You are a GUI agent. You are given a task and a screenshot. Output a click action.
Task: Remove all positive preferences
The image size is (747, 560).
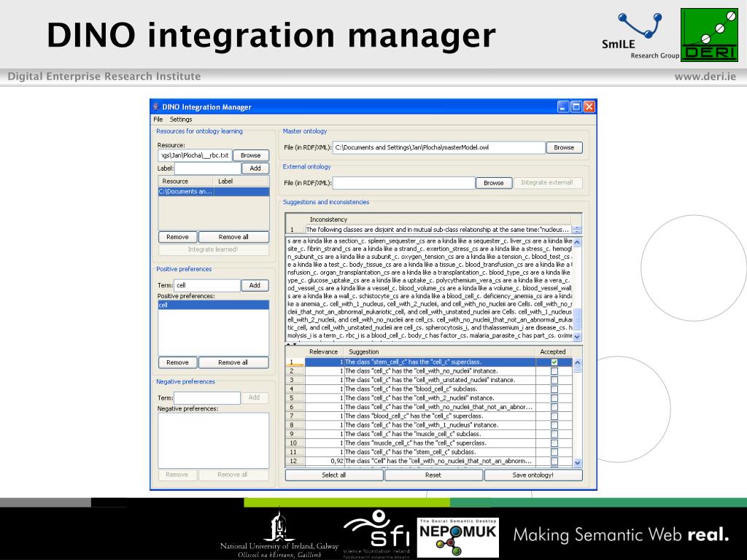tap(233, 362)
